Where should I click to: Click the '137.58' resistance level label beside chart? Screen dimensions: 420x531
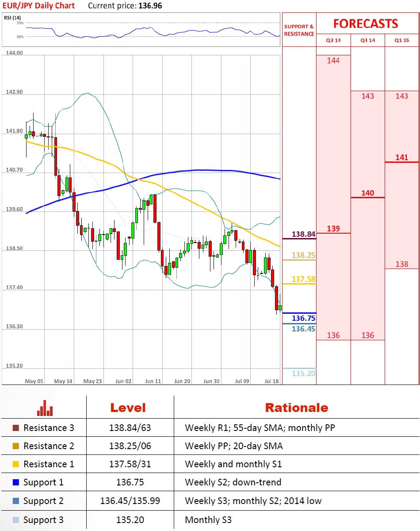[x=304, y=279]
